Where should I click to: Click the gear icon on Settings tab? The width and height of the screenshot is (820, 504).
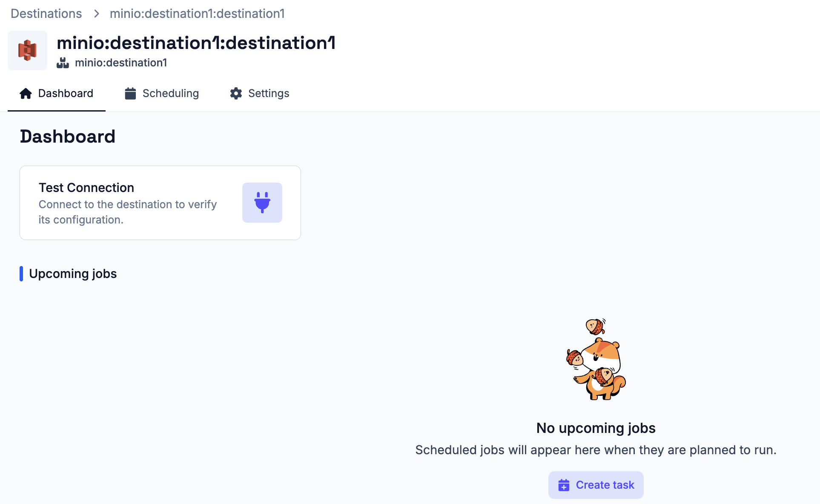(236, 93)
